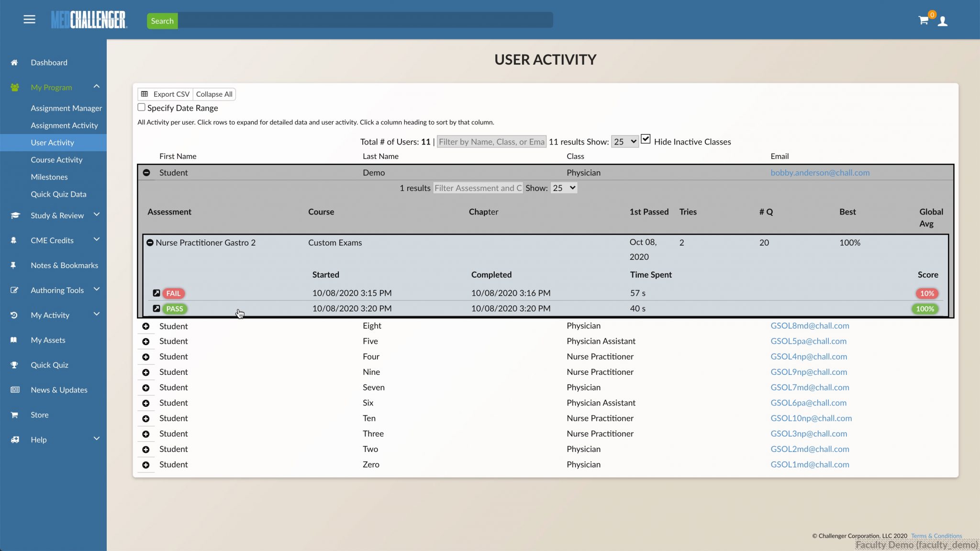The width and height of the screenshot is (980, 551).
Task: Click the top search input field
Action: pyautogui.click(x=365, y=20)
